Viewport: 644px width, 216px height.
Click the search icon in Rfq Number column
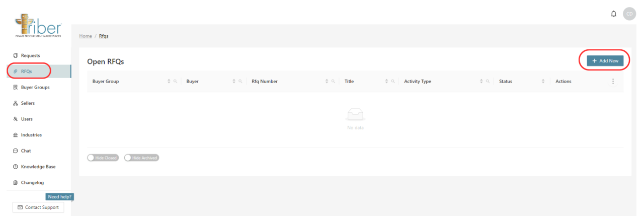(333, 82)
